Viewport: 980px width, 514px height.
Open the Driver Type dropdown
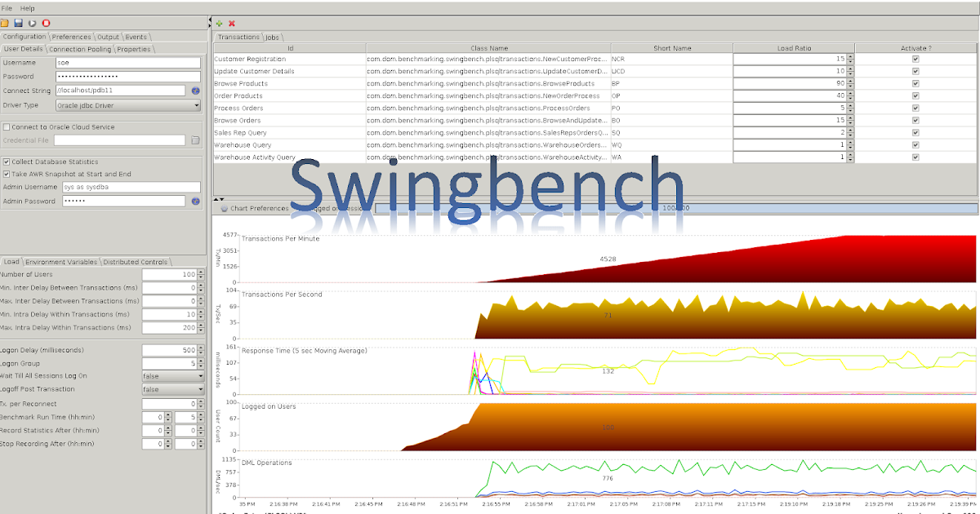pos(194,104)
